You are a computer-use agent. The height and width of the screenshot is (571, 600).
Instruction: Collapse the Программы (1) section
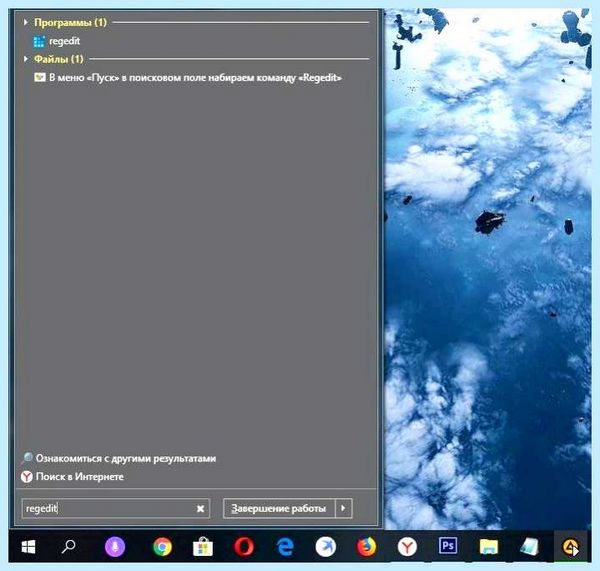coord(26,22)
